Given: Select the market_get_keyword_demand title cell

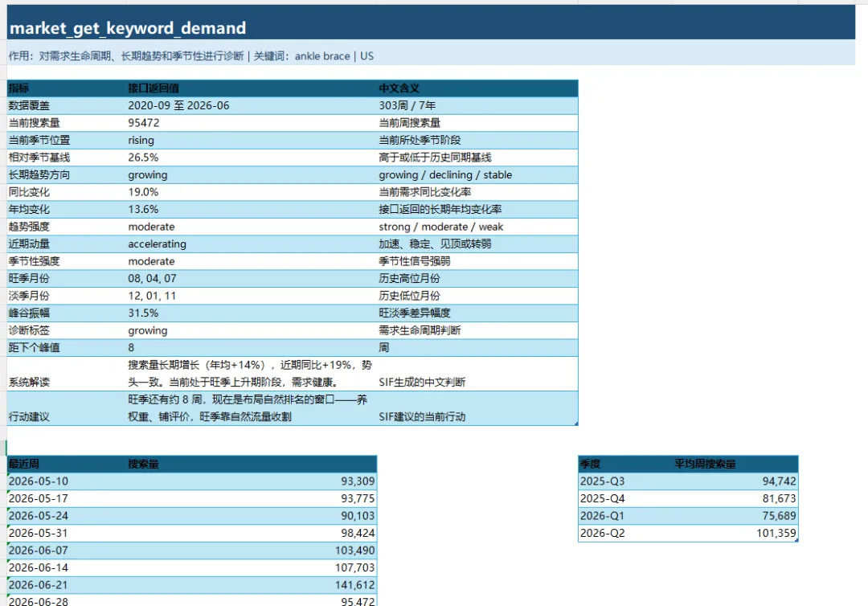Looking at the screenshot, I should point(431,27).
